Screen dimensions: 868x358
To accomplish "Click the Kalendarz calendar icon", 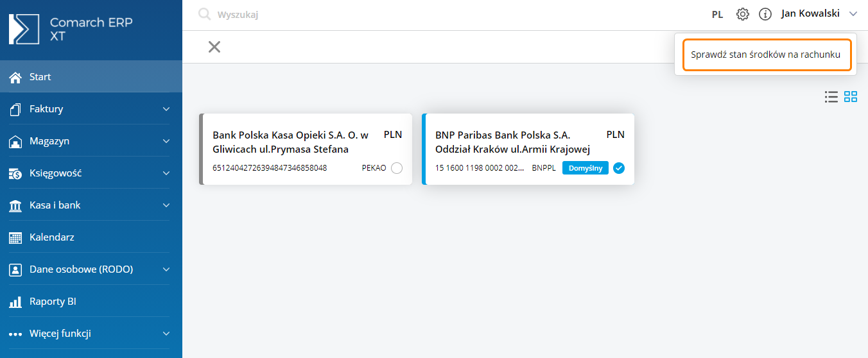I will pyautogui.click(x=15, y=237).
